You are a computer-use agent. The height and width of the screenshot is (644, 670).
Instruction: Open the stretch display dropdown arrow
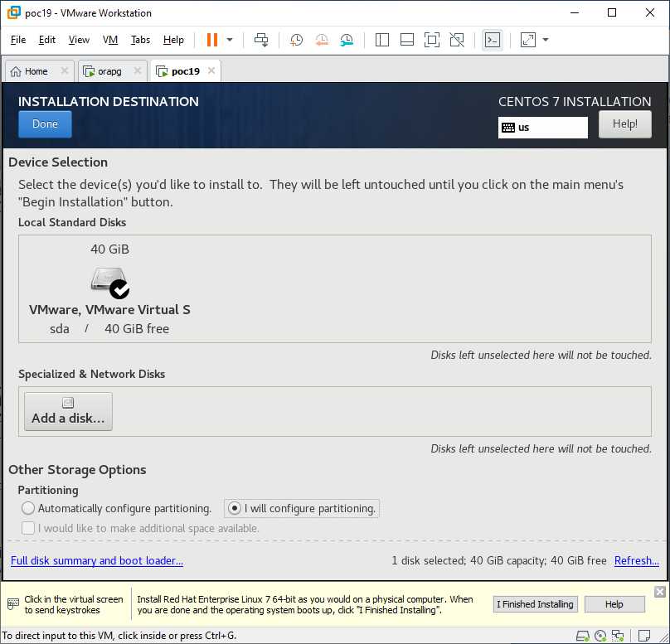point(546,40)
